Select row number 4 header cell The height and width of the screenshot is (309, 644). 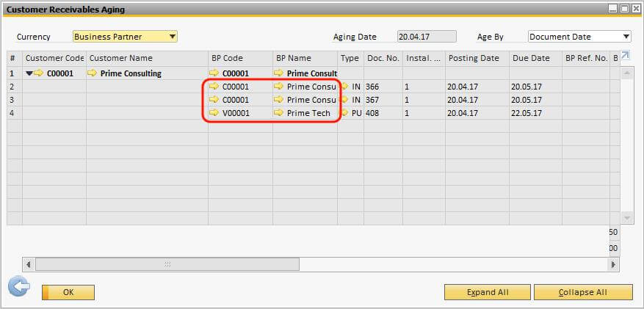(15, 113)
